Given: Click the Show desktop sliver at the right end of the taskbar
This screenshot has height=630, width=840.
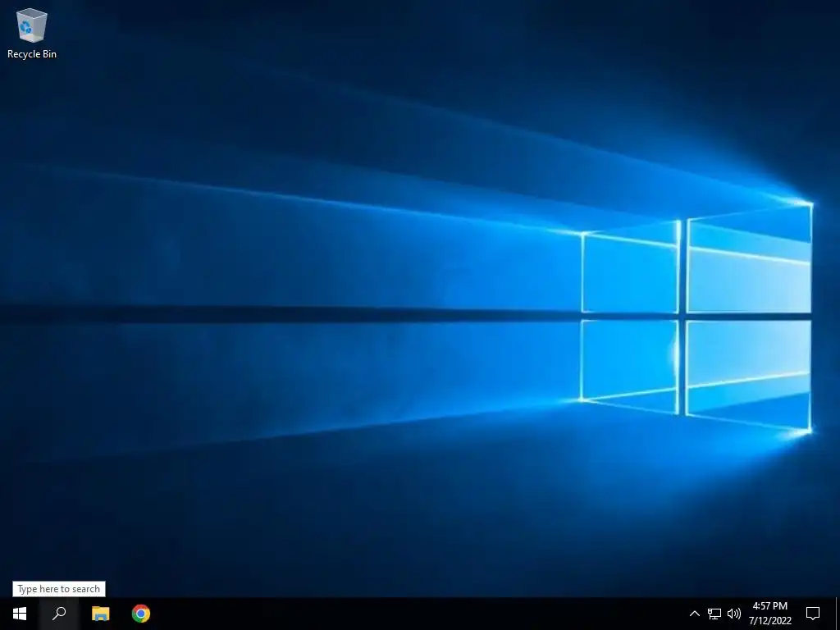Looking at the screenshot, I should [838, 614].
